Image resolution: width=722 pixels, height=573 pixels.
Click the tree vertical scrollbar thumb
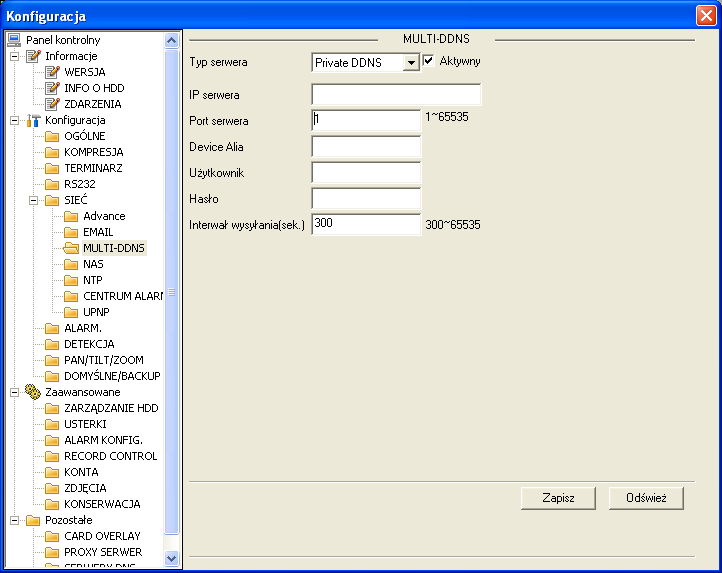coord(171,292)
